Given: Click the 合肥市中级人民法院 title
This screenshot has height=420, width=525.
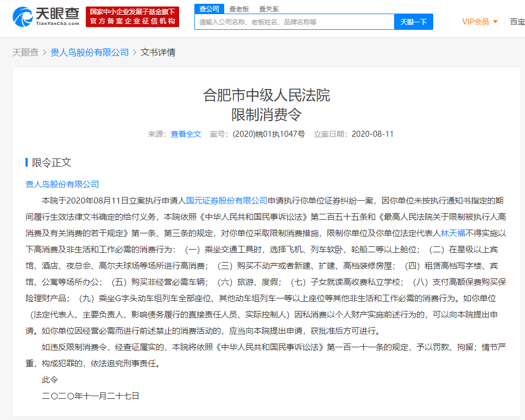Looking at the screenshot, I should (x=267, y=96).
